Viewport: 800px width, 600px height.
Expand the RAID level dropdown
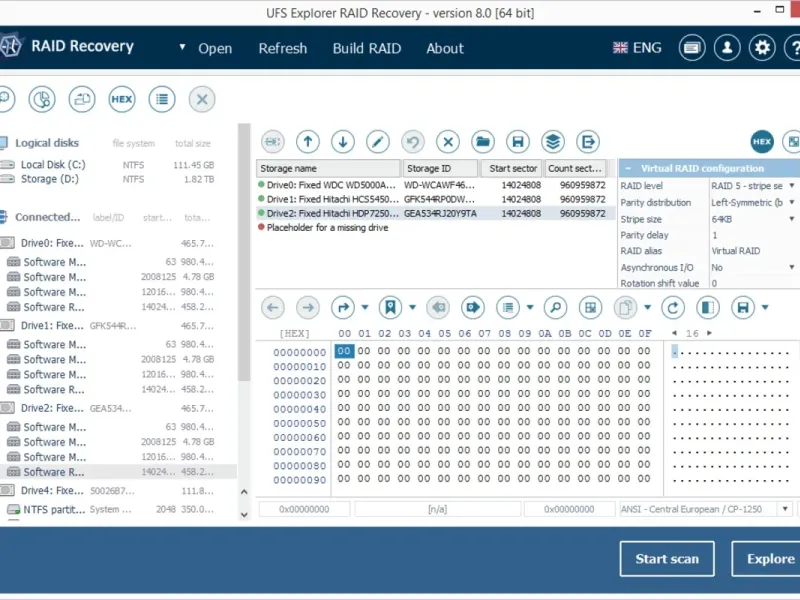792,186
